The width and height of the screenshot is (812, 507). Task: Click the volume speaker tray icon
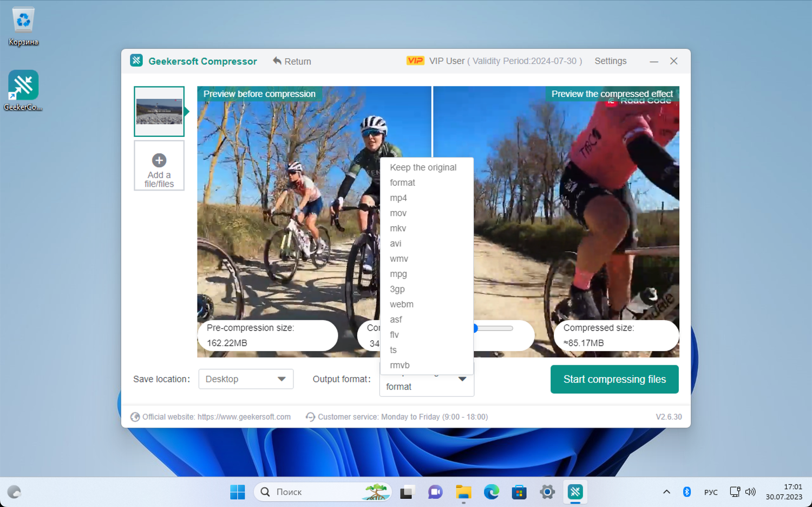[x=750, y=492]
